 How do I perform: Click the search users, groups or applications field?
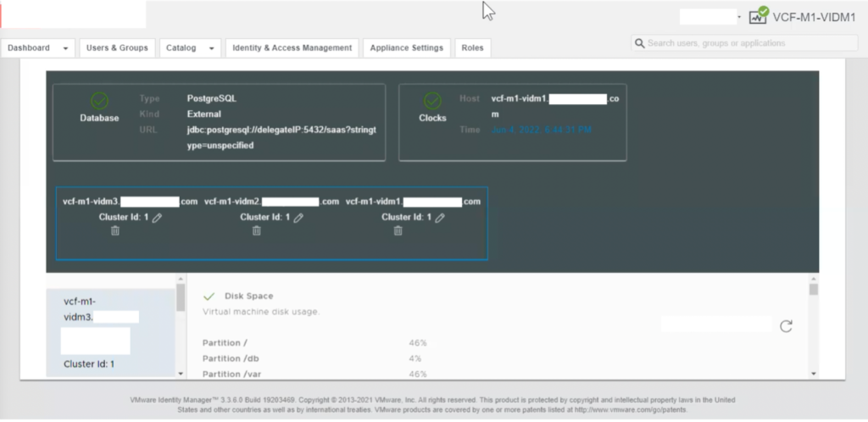pyautogui.click(x=744, y=43)
